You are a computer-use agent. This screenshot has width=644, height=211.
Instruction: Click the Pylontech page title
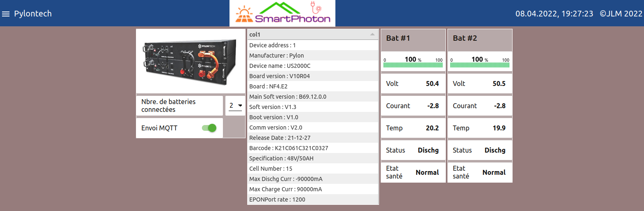[33, 14]
